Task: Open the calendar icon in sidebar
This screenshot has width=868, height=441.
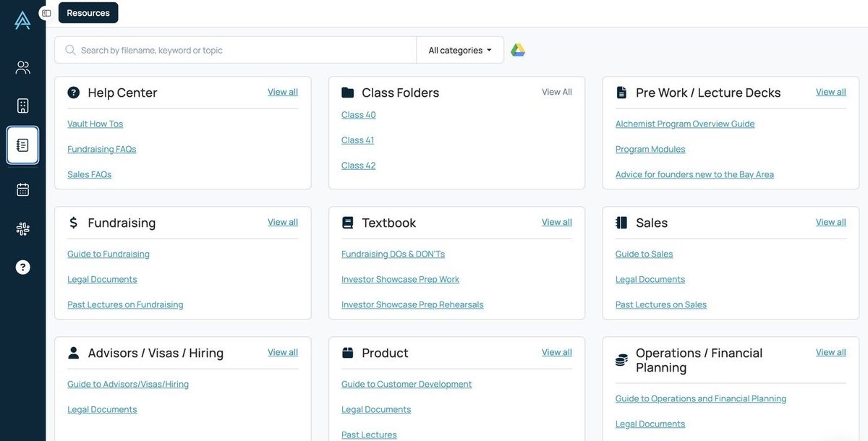Action: 22,189
